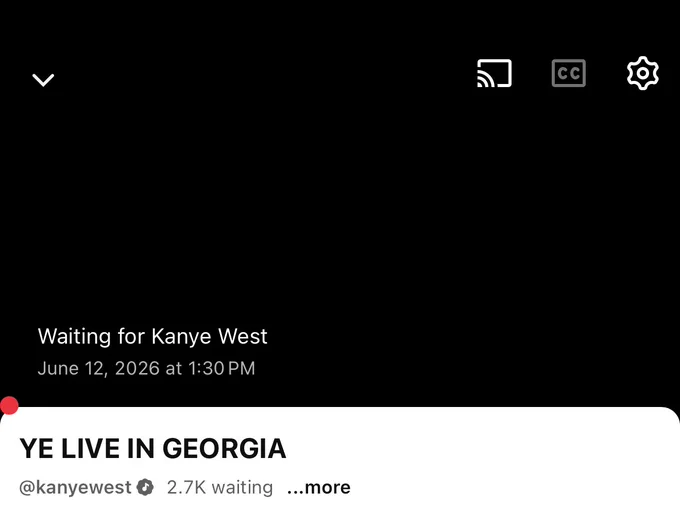Click the June 12, 2026 scheduled time
This screenshot has width=680, height=509.
coord(147,369)
